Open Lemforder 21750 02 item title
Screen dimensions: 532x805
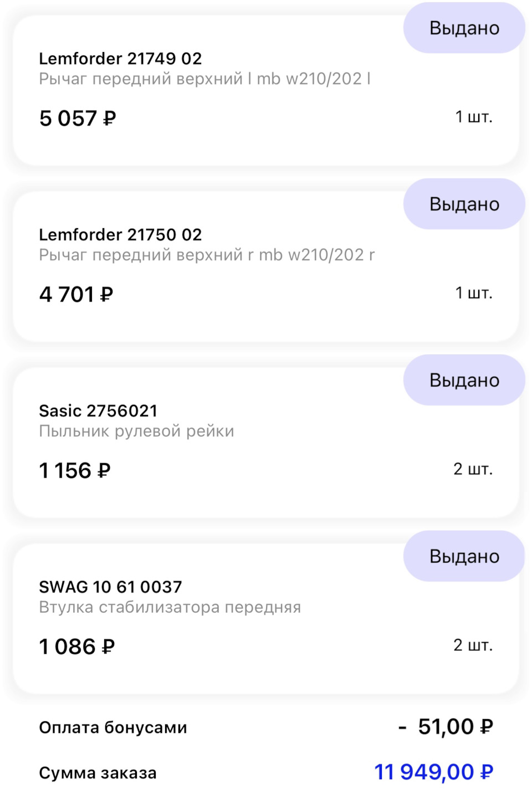tap(120, 235)
